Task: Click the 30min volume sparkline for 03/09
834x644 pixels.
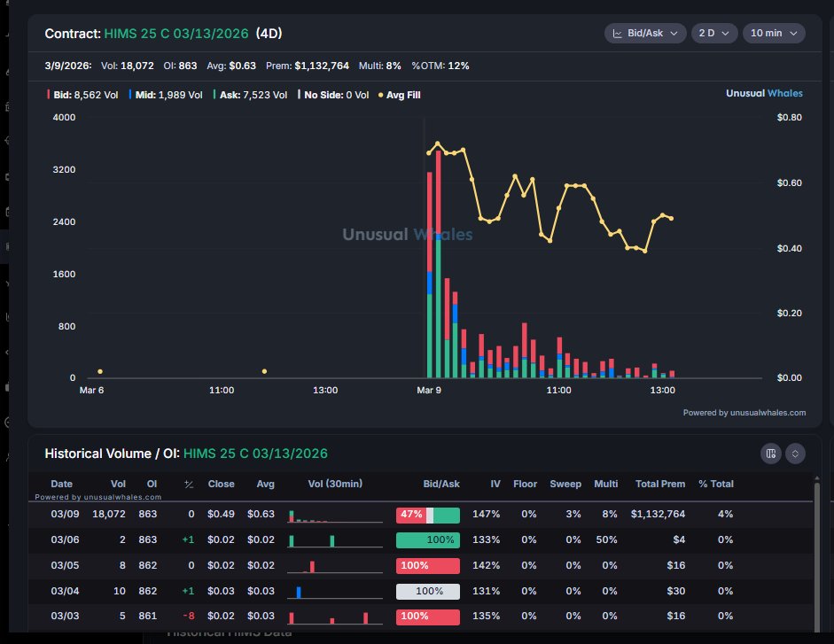Action: coord(334,516)
